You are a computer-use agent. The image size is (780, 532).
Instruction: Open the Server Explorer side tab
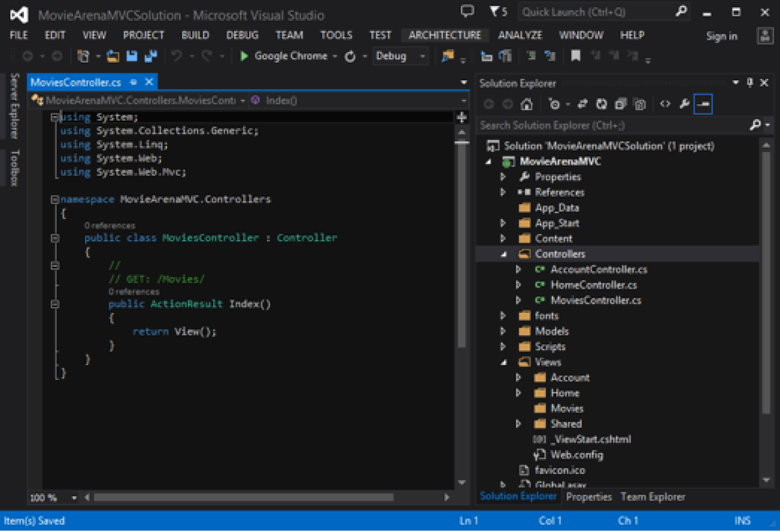click(x=14, y=106)
